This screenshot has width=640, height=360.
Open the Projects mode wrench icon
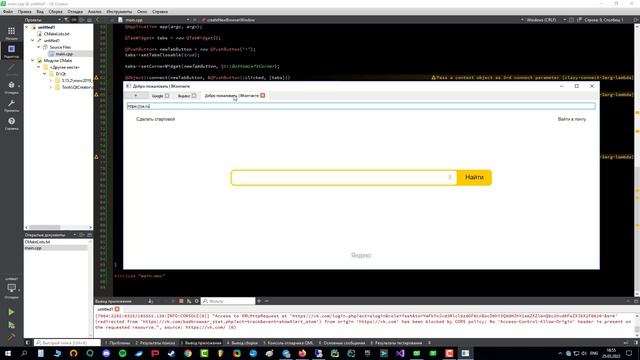point(11,105)
